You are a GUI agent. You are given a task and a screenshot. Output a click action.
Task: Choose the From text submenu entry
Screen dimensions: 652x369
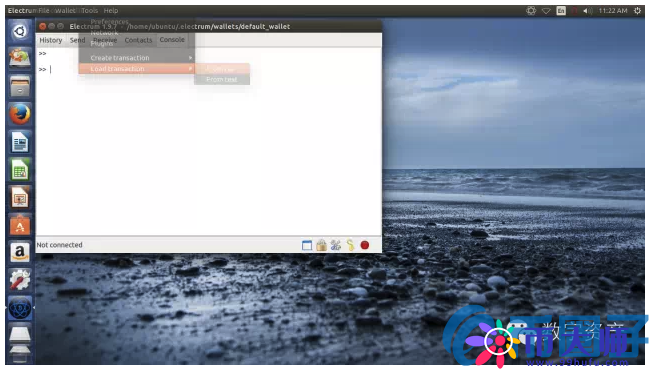click(x=222, y=79)
